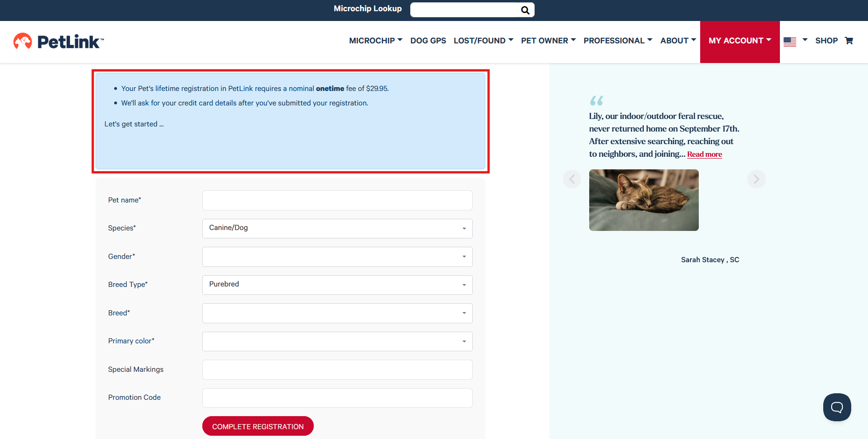Expand the LOST/FOUND menu

[x=483, y=41]
